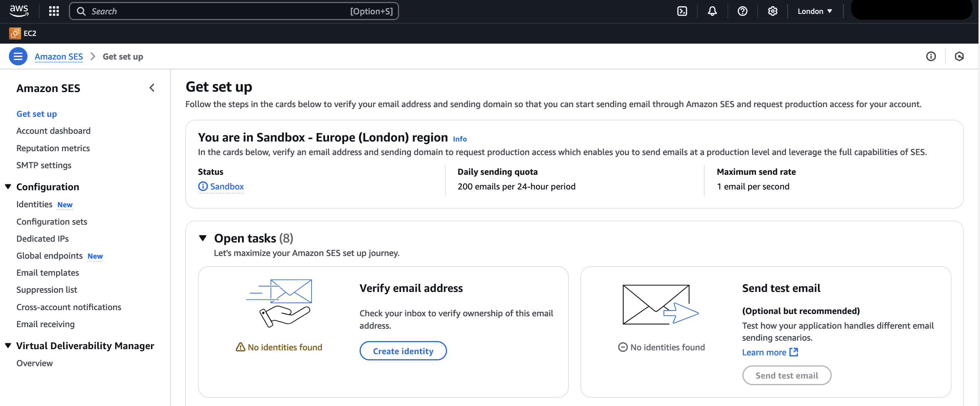This screenshot has width=980, height=406.
Task: Open Configuration sets
Action: point(52,222)
